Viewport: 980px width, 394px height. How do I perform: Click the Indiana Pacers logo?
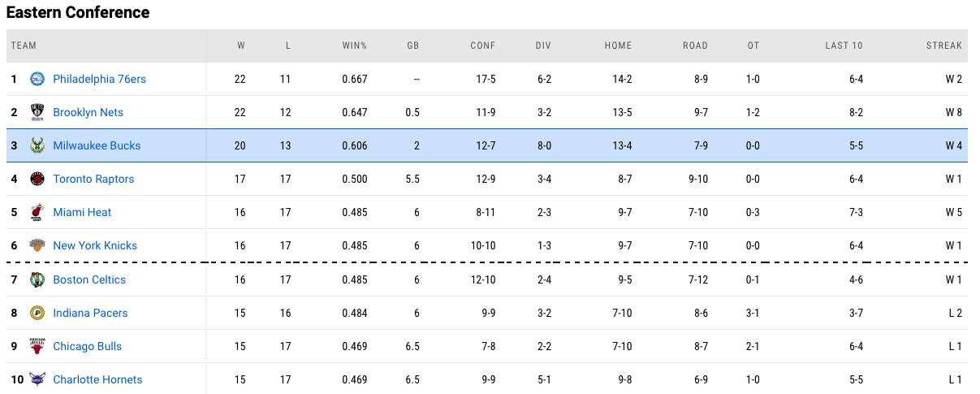[37, 313]
